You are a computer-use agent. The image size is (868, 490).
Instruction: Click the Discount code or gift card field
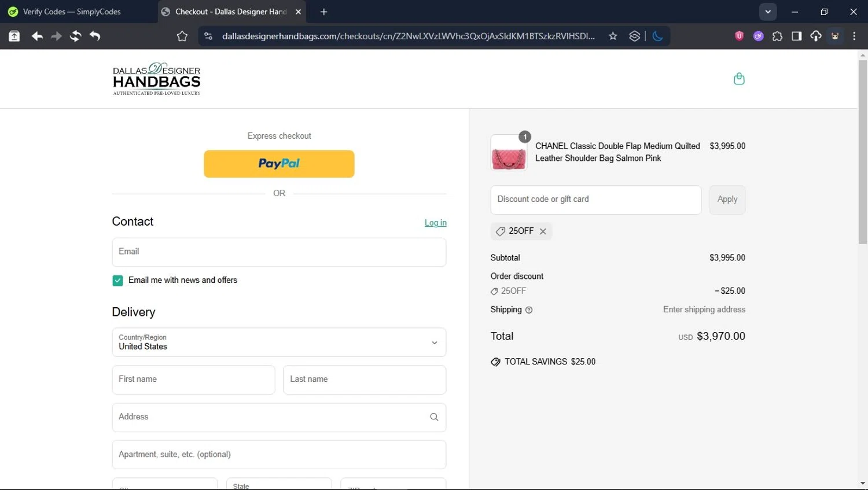click(x=596, y=200)
